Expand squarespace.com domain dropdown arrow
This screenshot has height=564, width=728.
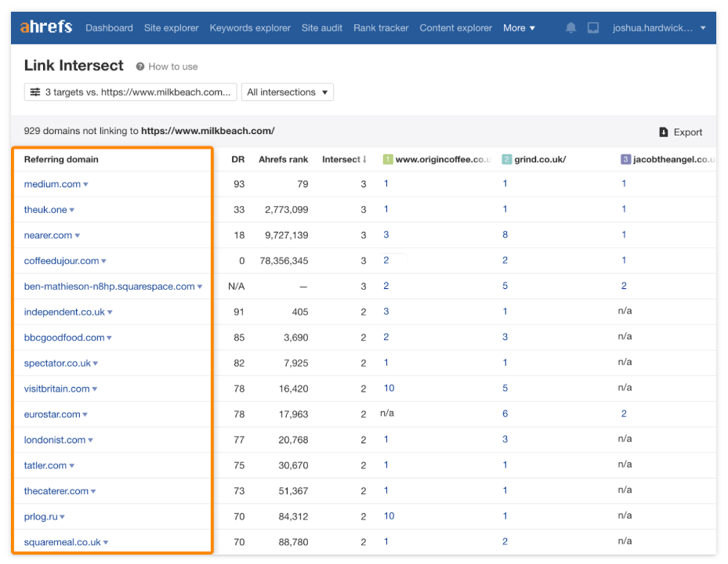pyautogui.click(x=200, y=287)
